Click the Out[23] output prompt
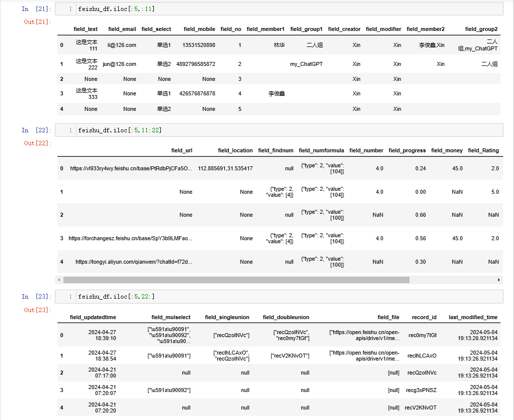The width and height of the screenshot is (514, 420). [37, 310]
